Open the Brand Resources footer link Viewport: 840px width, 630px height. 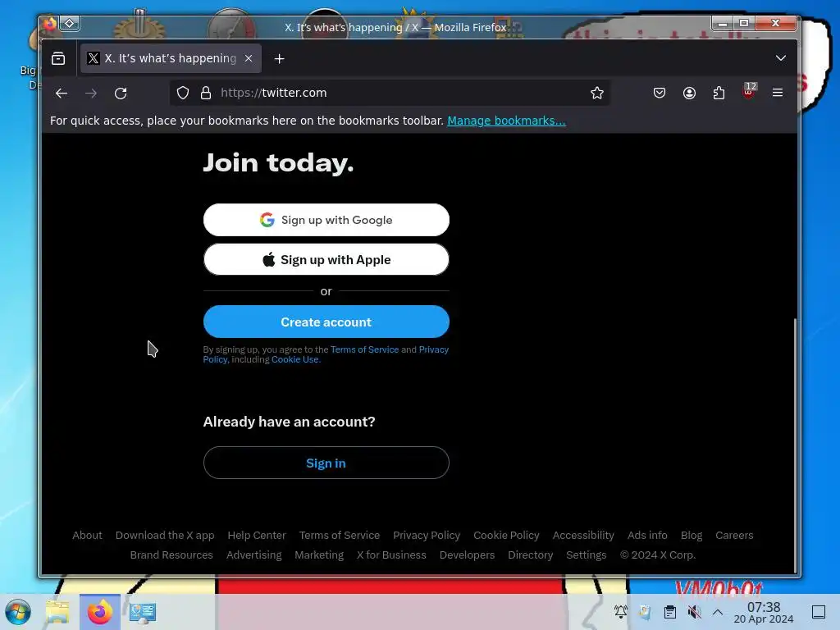171,555
